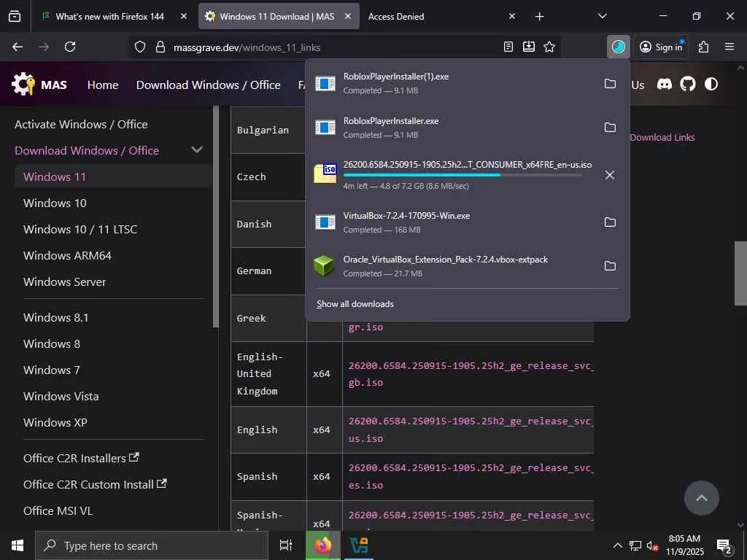
Task: Open Firefox application menu
Action: click(x=729, y=47)
